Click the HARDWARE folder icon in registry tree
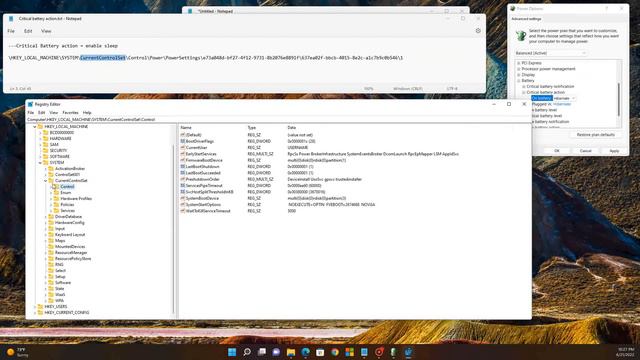 (x=45, y=138)
